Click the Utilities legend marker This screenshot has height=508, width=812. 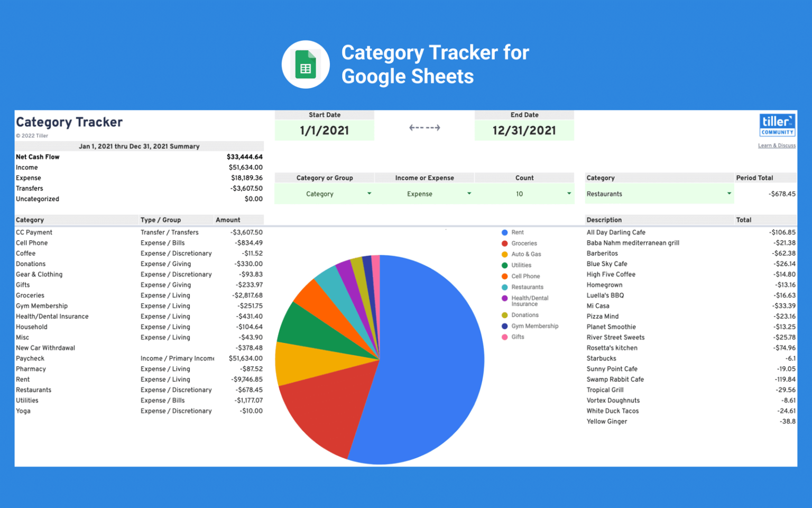coord(504,265)
